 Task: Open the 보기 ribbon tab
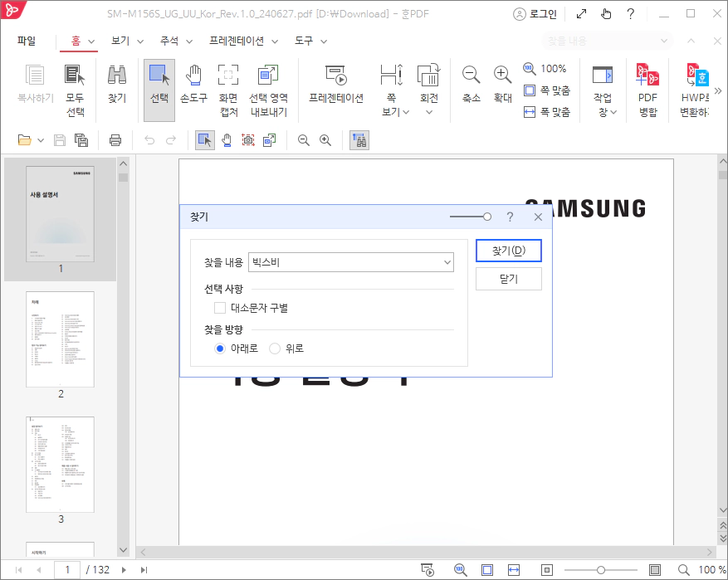coord(120,41)
